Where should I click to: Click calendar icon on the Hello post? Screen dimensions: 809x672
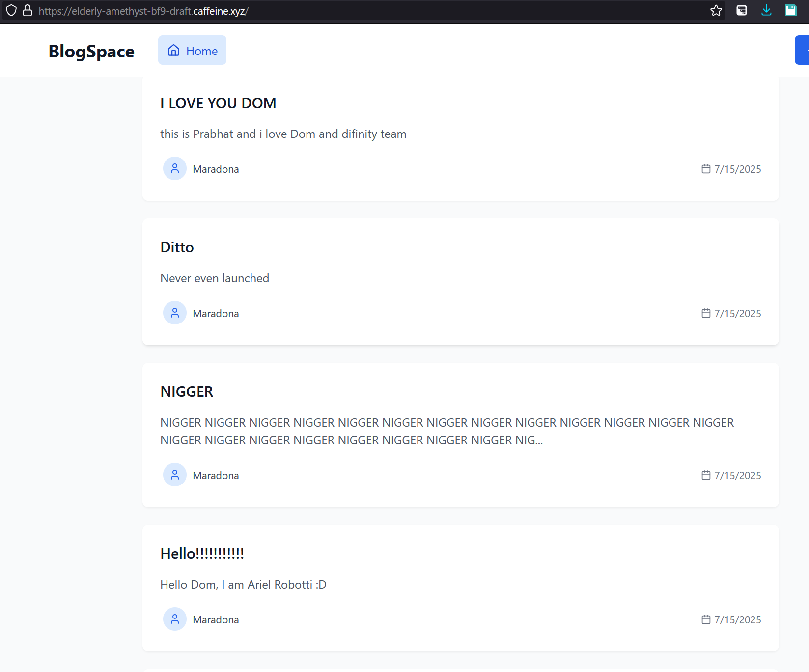point(706,619)
